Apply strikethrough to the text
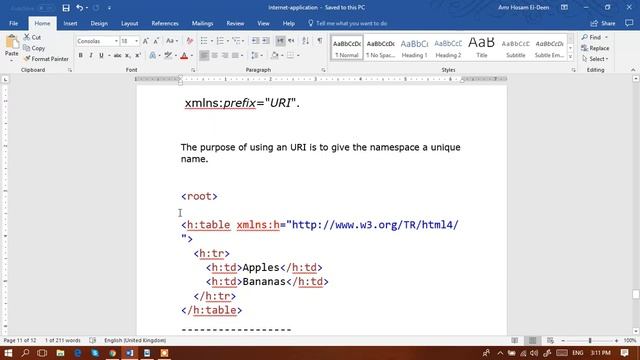The height and width of the screenshot is (360, 640). click(117, 56)
